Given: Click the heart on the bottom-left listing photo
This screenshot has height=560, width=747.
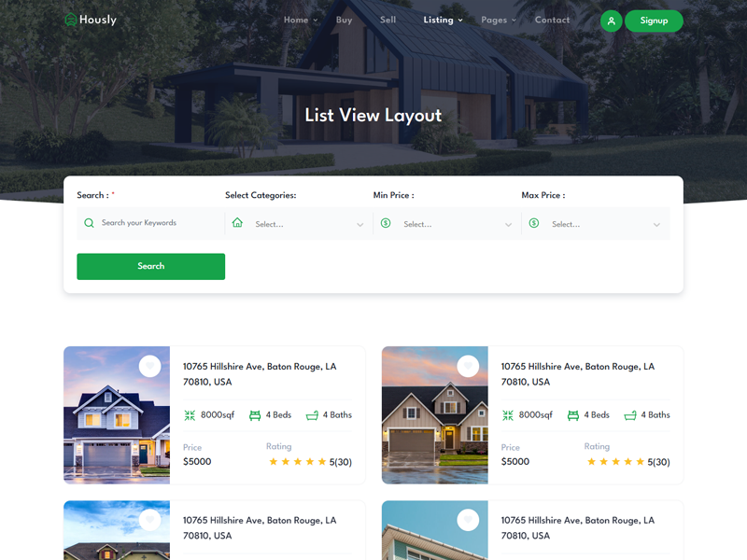Looking at the screenshot, I should (x=150, y=520).
